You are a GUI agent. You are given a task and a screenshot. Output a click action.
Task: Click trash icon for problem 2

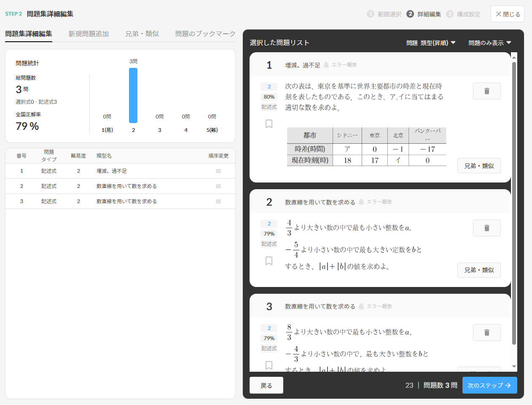(x=486, y=228)
